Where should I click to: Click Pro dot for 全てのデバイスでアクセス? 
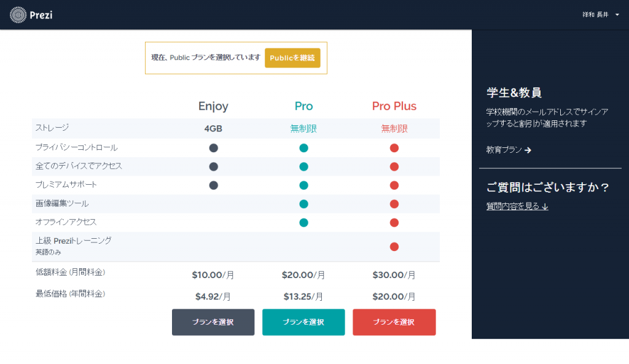(x=303, y=166)
